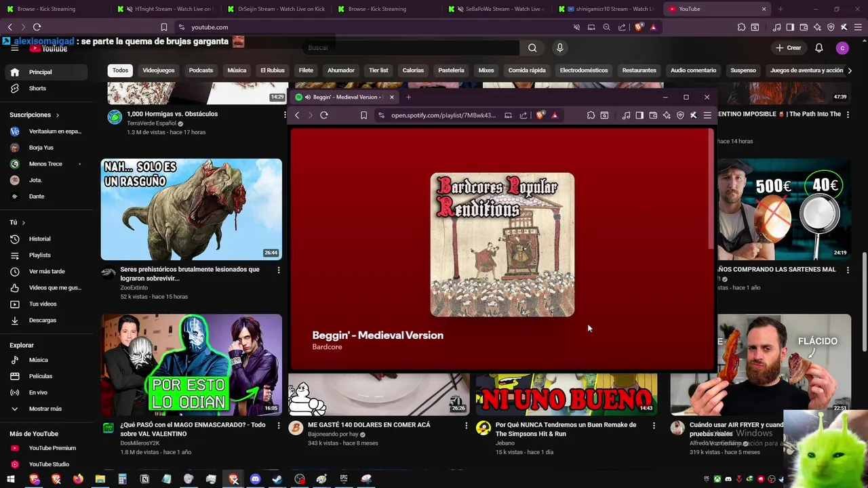Viewport: 868px width, 488px height.
Task: Click the YouTube search magnifier button
Action: (532, 47)
